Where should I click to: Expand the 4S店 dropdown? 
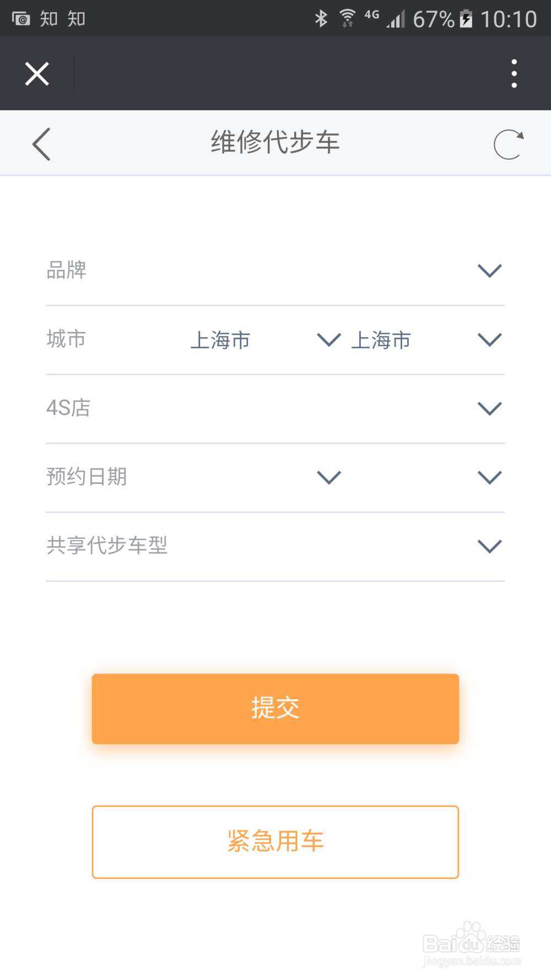[489, 408]
